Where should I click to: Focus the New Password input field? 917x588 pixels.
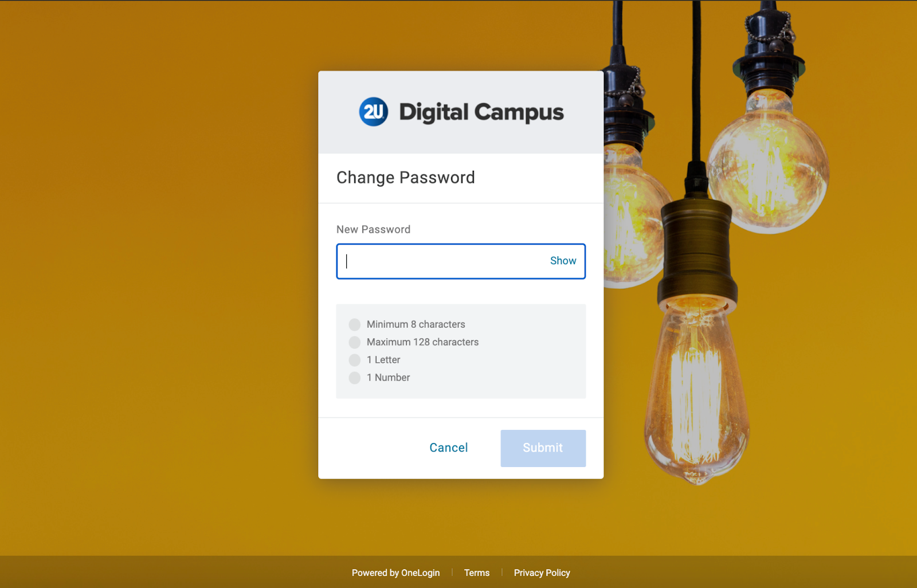coord(461,261)
